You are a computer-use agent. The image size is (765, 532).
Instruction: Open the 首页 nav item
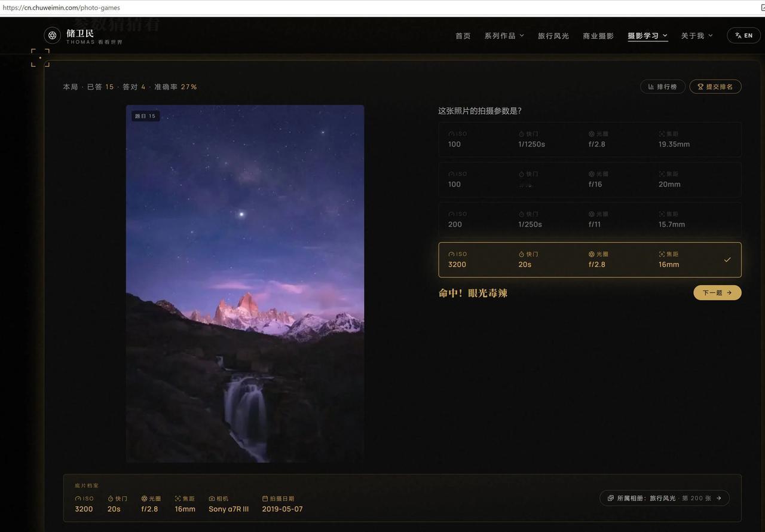coord(463,36)
